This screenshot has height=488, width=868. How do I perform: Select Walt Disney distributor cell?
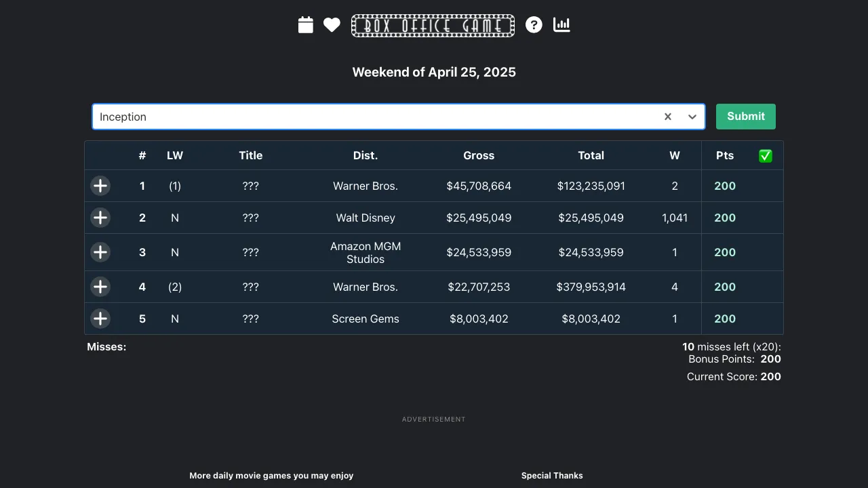click(x=366, y=218)
